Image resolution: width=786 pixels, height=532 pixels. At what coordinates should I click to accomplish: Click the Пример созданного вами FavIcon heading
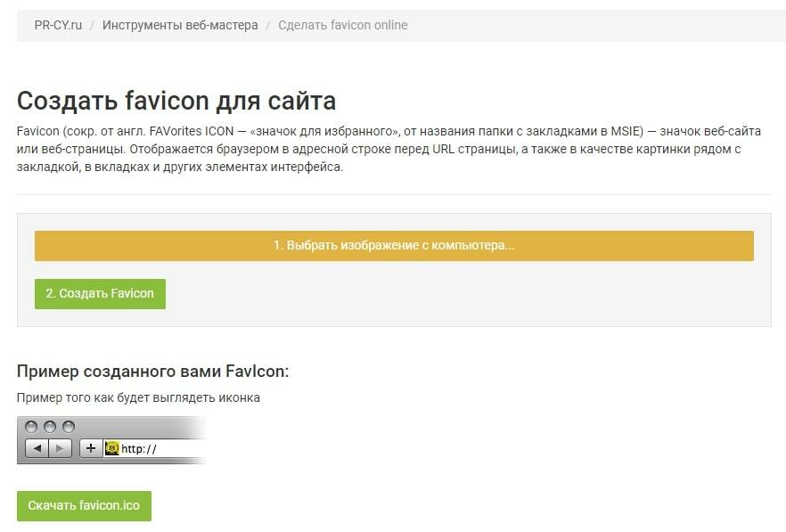click(x=153, y=372)
